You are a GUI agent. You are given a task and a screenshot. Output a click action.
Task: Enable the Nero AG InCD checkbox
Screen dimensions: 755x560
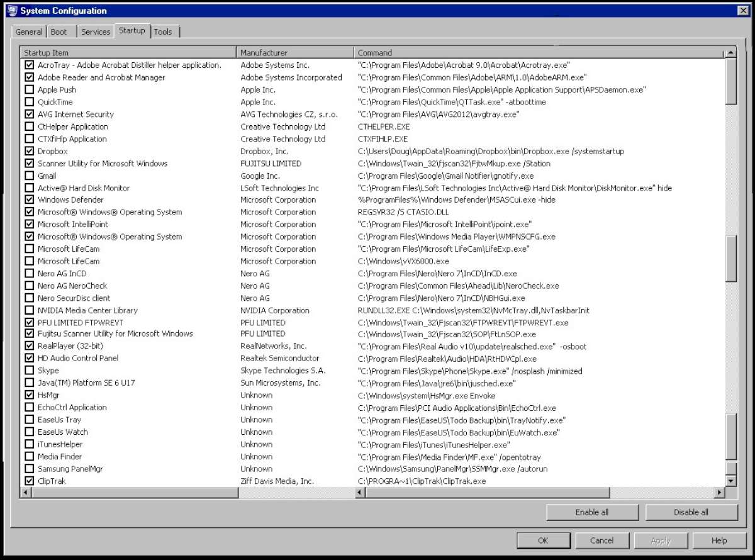(29, 274)
